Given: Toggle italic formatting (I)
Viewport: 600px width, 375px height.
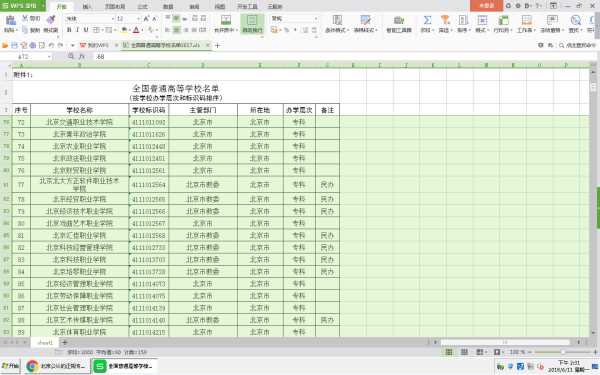Looking at the screenshot, I should pyautogui.click(x=77, y=30).
